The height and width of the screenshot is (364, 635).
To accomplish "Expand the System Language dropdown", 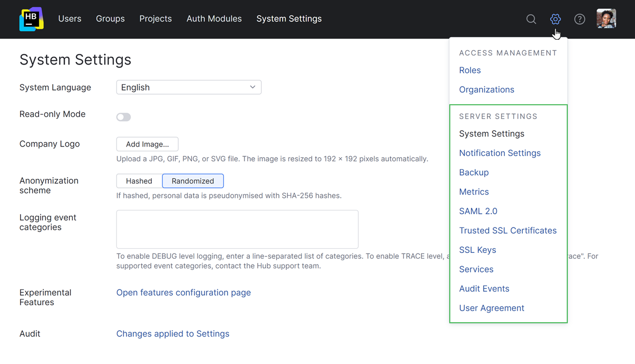I will click(189, 87).
